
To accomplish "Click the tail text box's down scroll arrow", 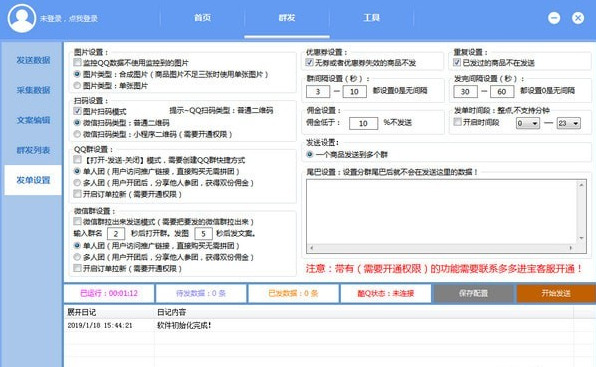I will point(581,238).
